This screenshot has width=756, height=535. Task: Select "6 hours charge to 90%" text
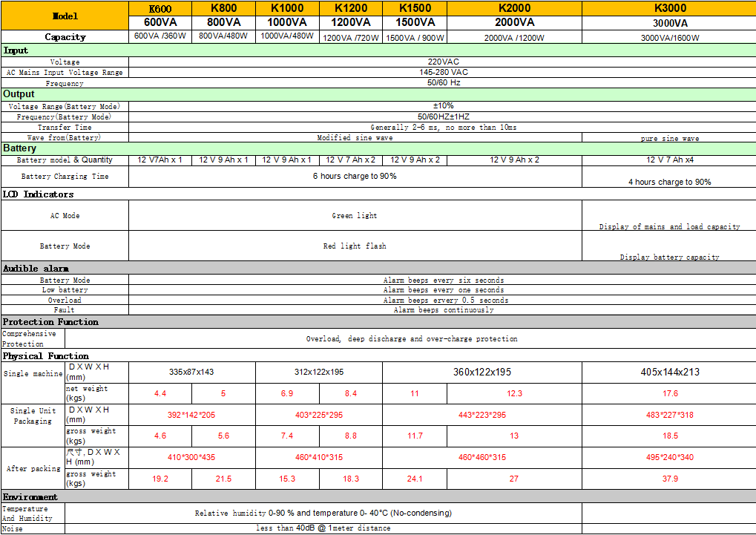tap(355, 176)
